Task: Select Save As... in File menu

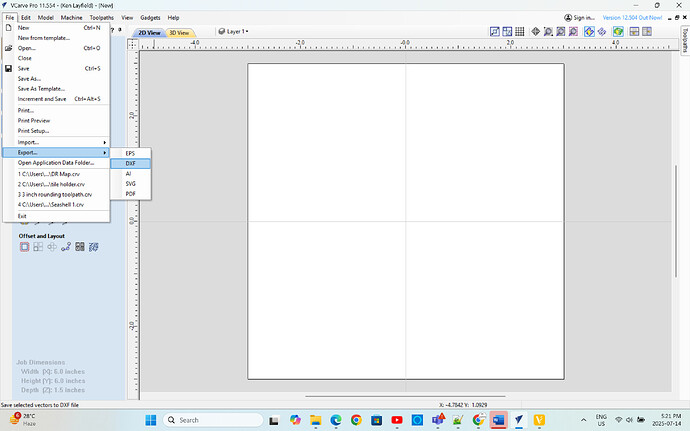Action: (x=56, y=79)
